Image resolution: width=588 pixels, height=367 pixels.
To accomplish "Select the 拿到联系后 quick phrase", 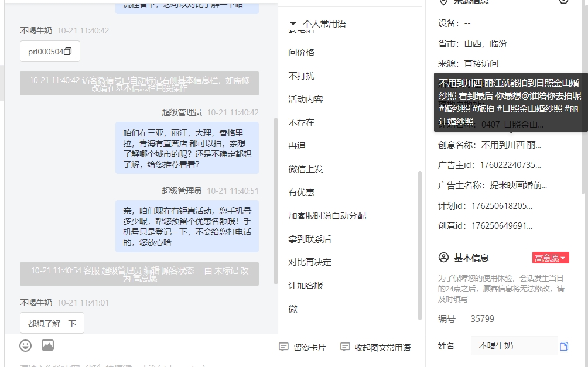I will coord(310,239).
